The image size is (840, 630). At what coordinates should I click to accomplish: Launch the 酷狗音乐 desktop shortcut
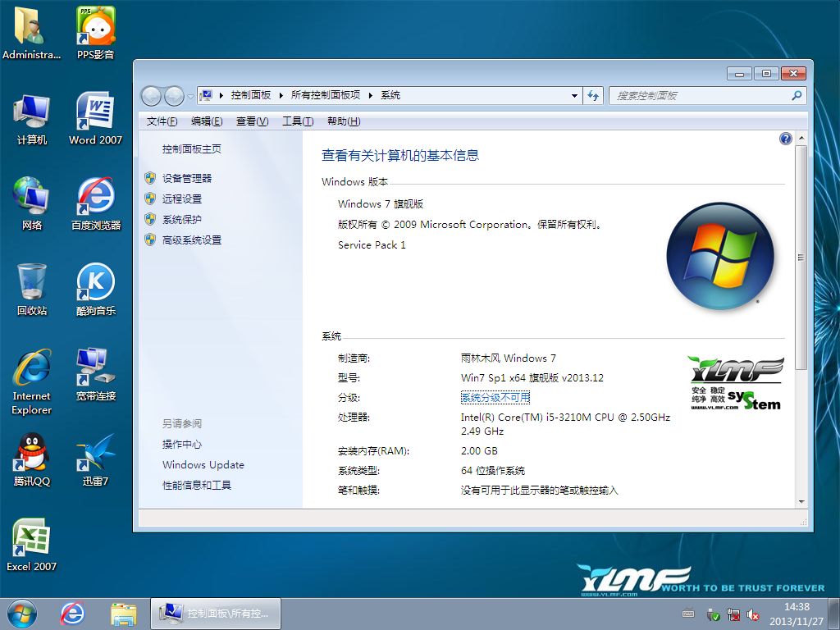point(95,290)
